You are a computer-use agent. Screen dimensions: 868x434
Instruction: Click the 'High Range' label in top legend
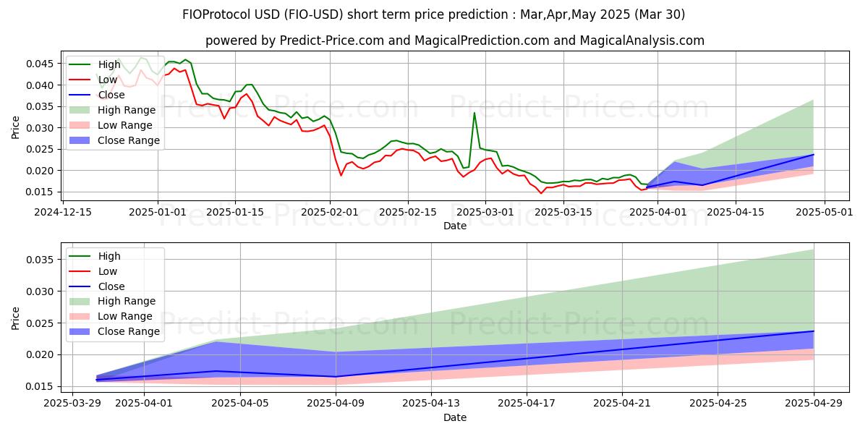click(127, 110)
